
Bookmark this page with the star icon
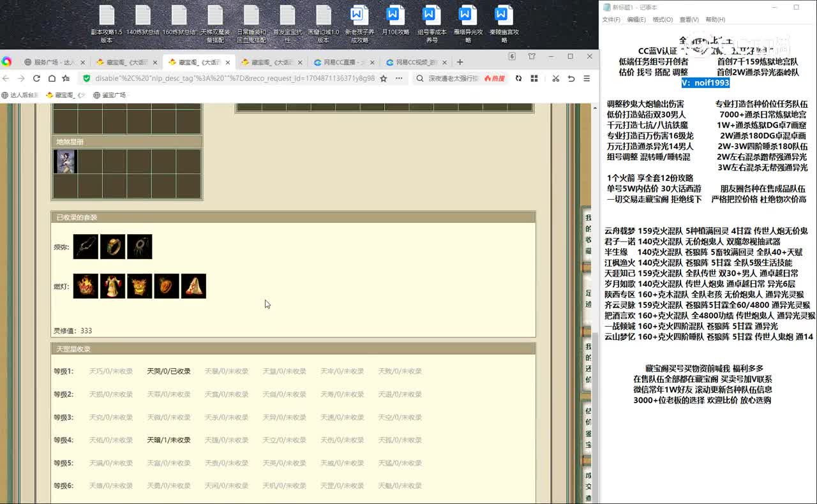384,78
